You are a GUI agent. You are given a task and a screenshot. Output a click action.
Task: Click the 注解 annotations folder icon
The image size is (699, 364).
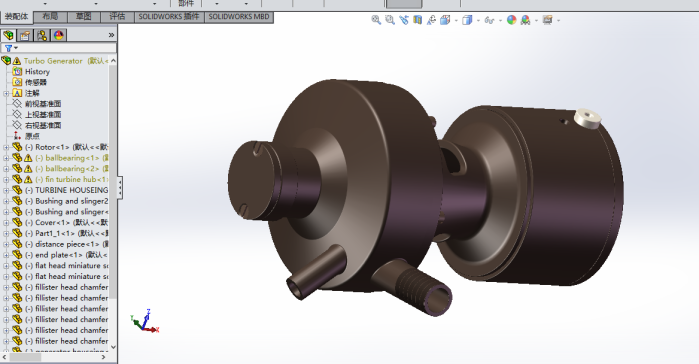pyautogui.click(x=17, y=93)
